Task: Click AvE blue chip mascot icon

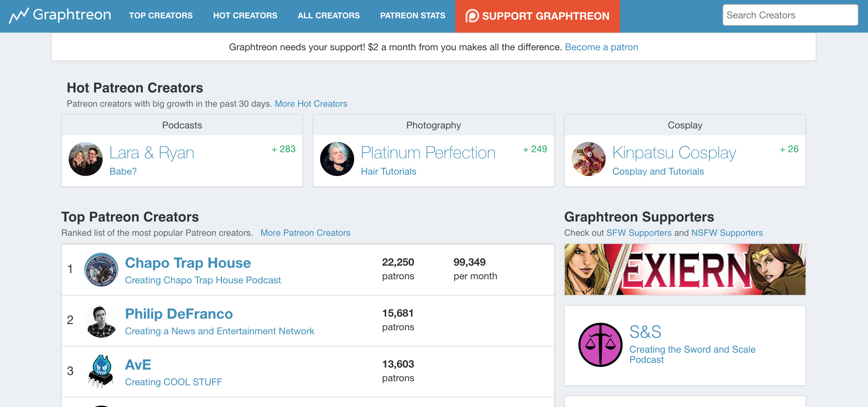Action: tap(101, 372)
